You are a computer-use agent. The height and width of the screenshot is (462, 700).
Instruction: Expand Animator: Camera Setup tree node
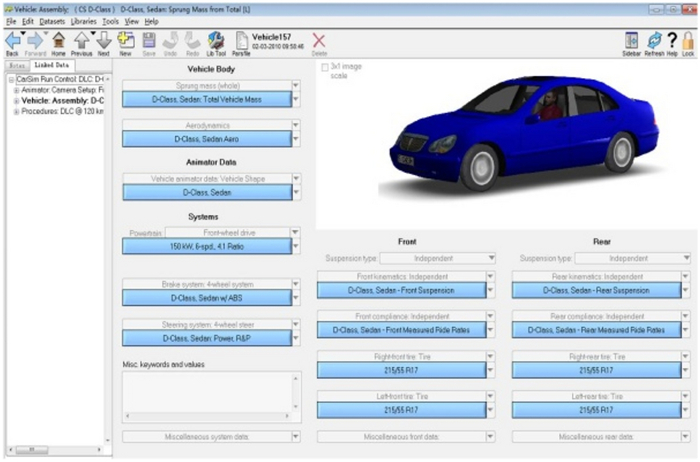(x=16, y=90)
